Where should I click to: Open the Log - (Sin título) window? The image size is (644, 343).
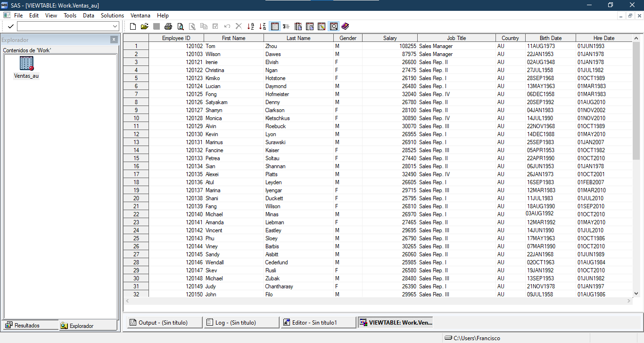click(x=241, y=323)
